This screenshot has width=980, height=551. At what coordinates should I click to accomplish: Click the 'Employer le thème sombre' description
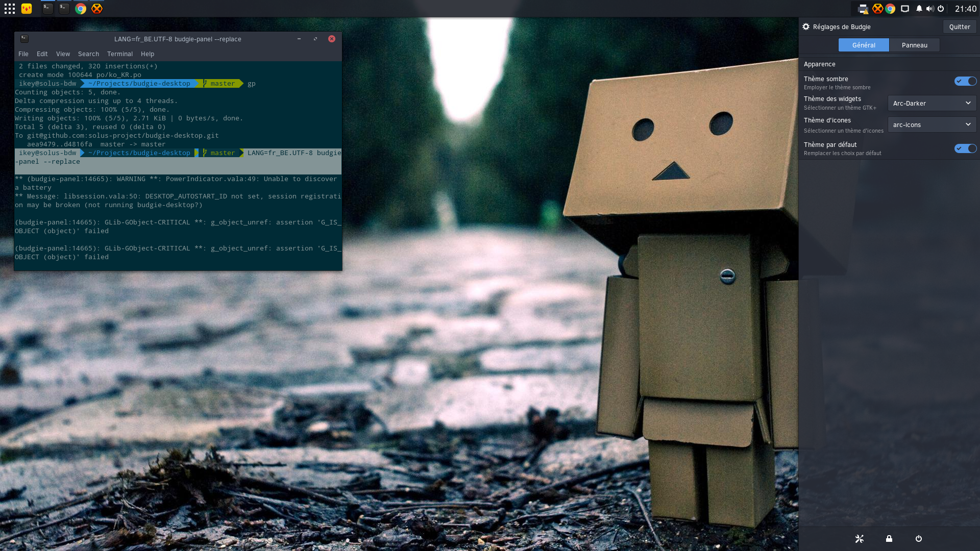click(x=837, y=88)
